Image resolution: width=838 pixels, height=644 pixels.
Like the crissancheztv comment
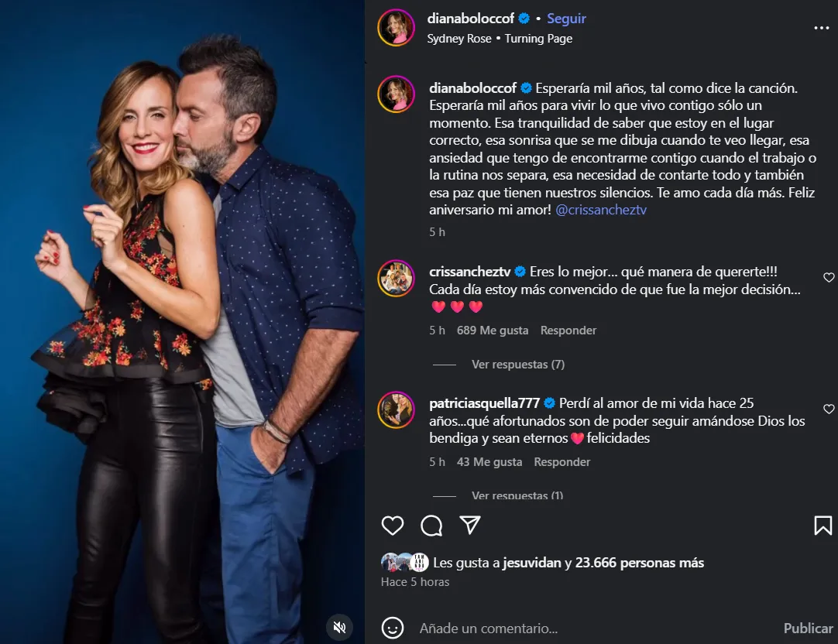tap(829, 277)
